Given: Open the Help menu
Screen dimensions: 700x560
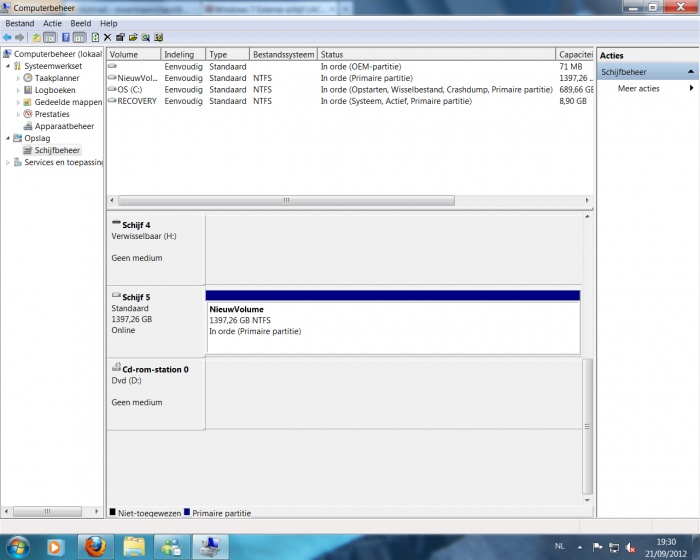Looking at the screenshot, I should tap(108, 23).
